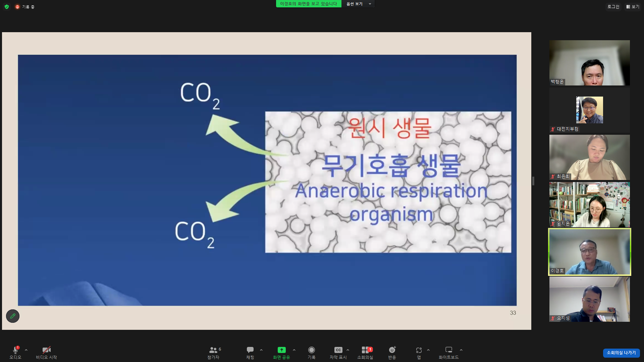
Task: Expand audio options arrow beside microphone
Action: [x=26, y=350]
